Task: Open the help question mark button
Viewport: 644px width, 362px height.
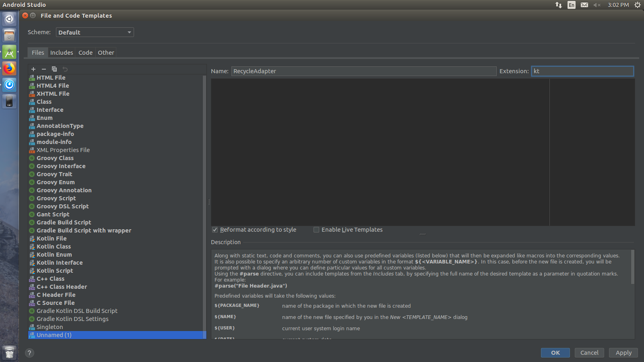Action: (x=29, y=353)
